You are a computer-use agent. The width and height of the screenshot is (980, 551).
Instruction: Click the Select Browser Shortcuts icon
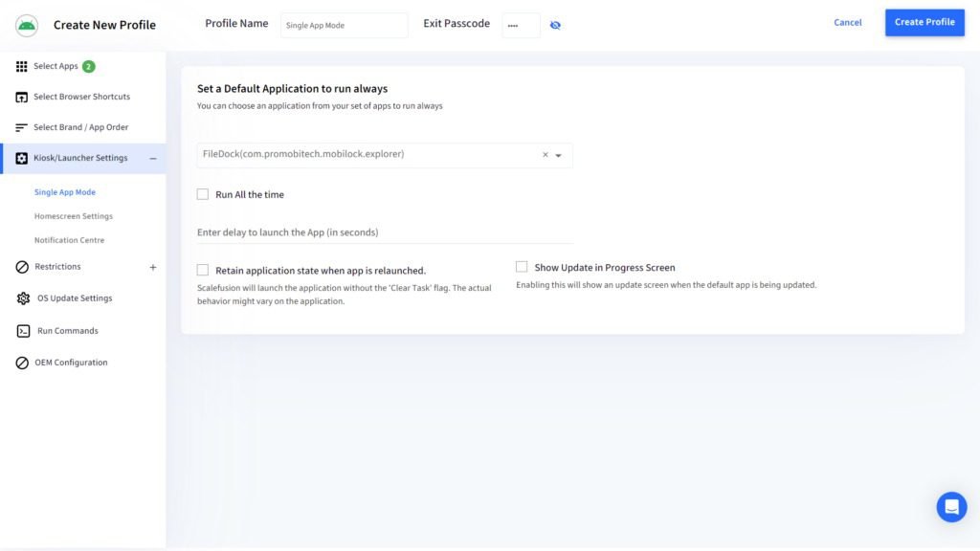tap(22, 97)
